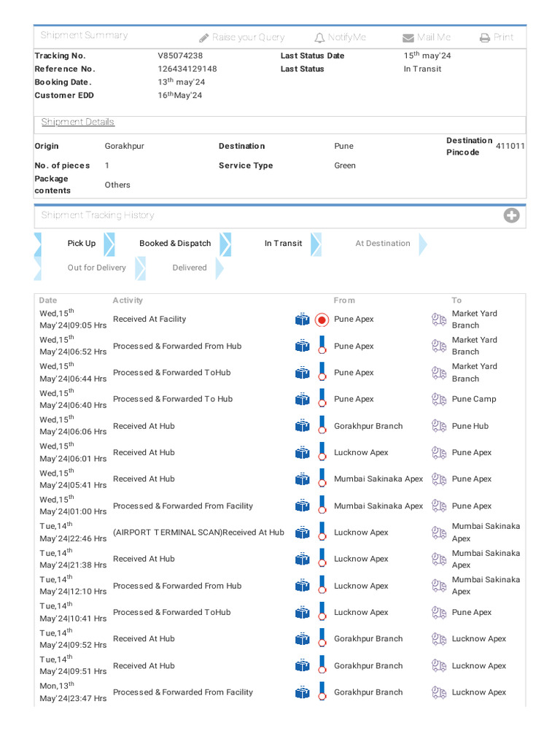The image size is (560, 747).
Task: Click Raise your Query link
Action: click(248, 38)
